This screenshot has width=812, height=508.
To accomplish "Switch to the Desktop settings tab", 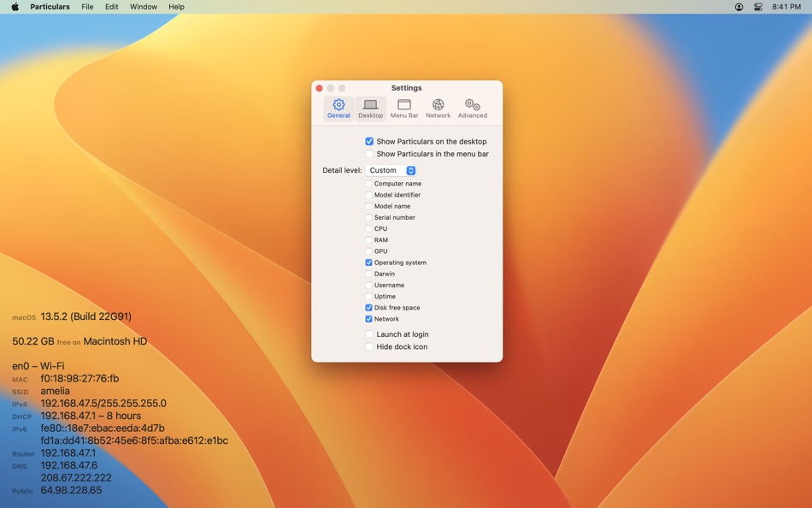I will pyautogui.click(x=370, y=109).
